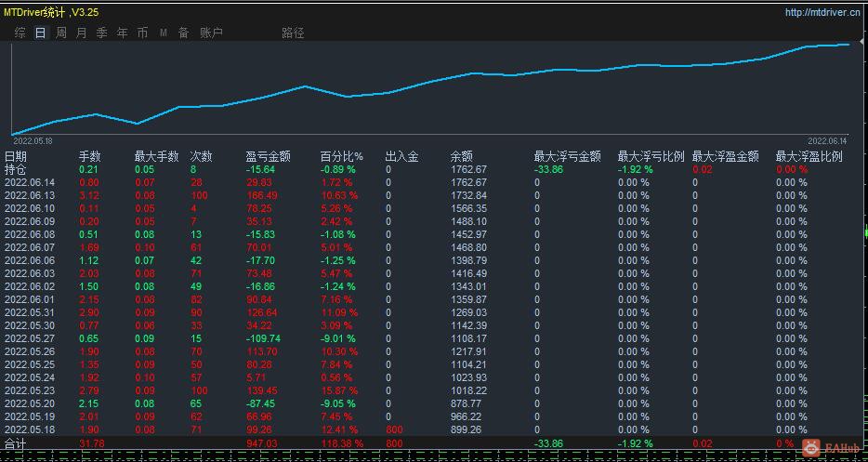This screenshot has width=868, height=462.
Task: Select the 2022.06.14 row date
Action: (30, 182)
